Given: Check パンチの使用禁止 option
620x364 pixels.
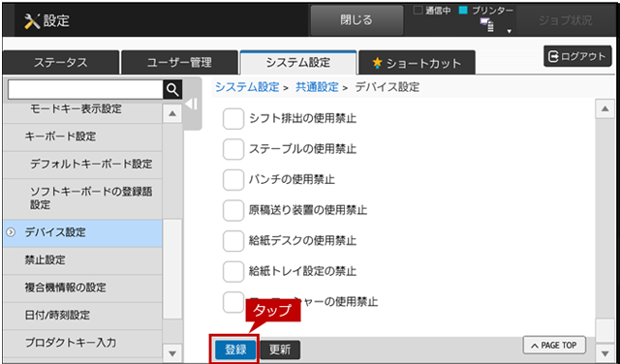Looking at the screenshot, I should point(232,180).
